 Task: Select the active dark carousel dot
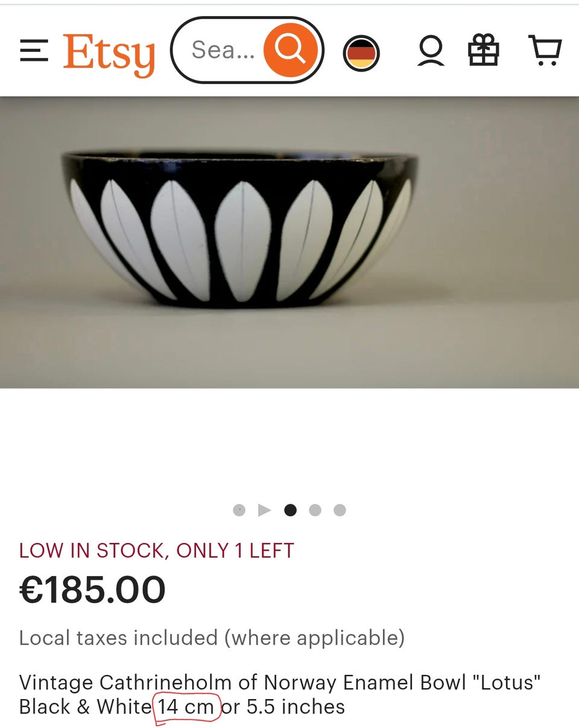[290, 510]
